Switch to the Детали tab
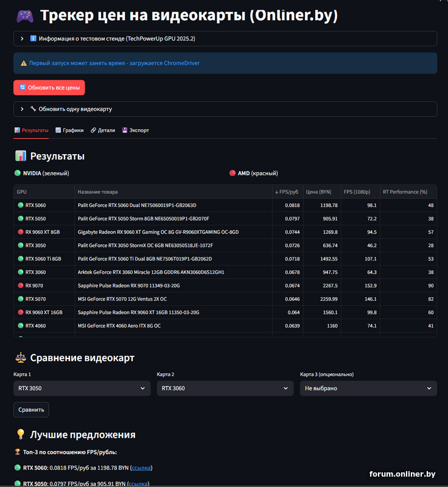Screen dimensions: 448x487 pos(102,130)
